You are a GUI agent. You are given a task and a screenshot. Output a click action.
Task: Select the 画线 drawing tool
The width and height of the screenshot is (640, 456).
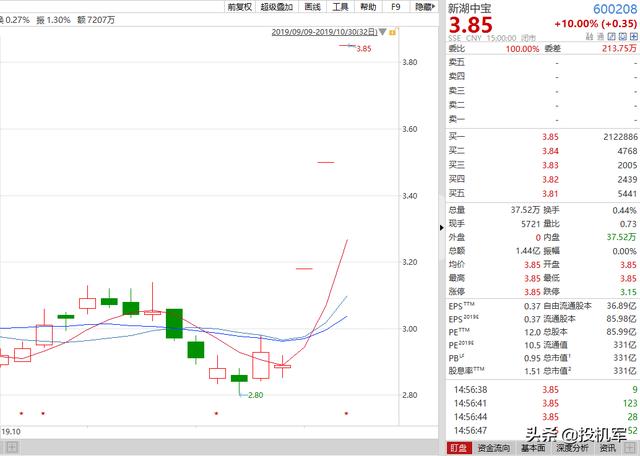[312, 7]
